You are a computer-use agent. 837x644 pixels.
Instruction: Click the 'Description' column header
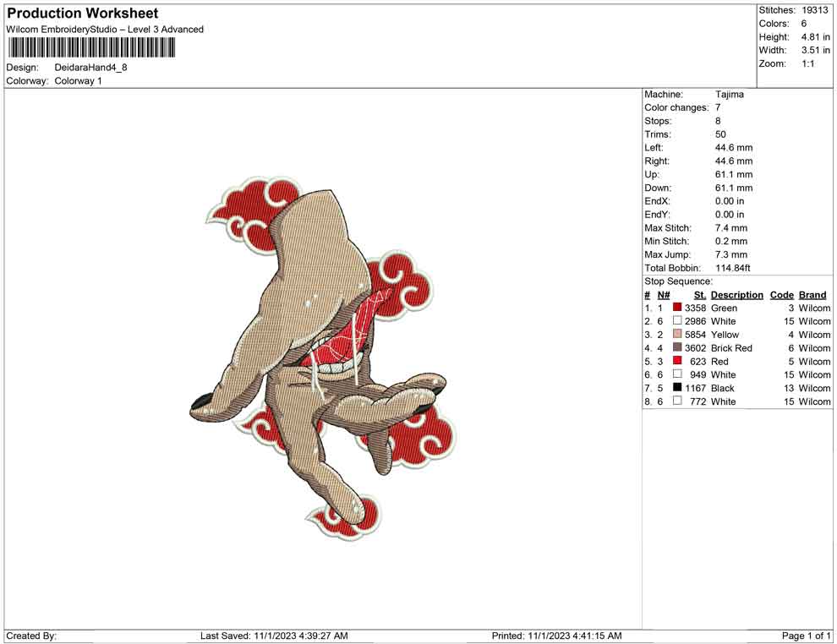[737, 295]
